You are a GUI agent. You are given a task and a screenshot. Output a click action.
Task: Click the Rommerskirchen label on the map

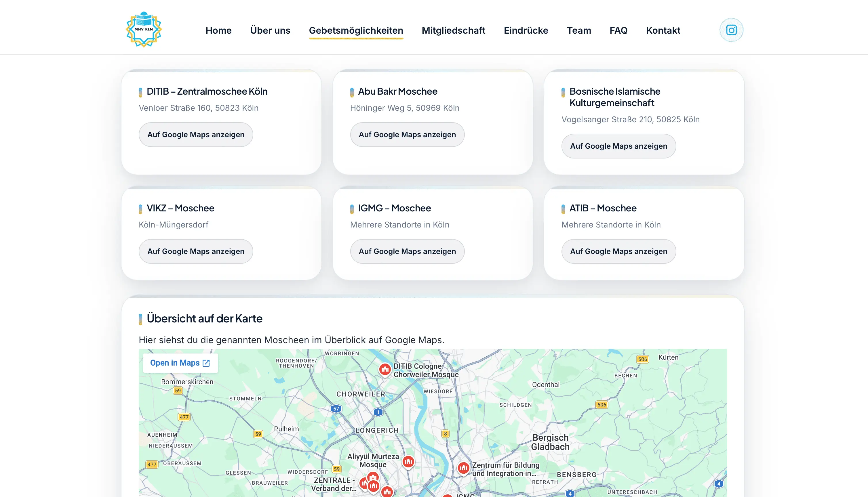(187, 382)
